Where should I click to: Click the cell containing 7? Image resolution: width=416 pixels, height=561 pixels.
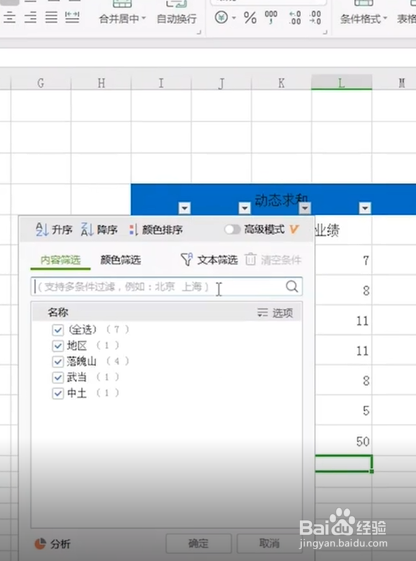pos(343,260)
